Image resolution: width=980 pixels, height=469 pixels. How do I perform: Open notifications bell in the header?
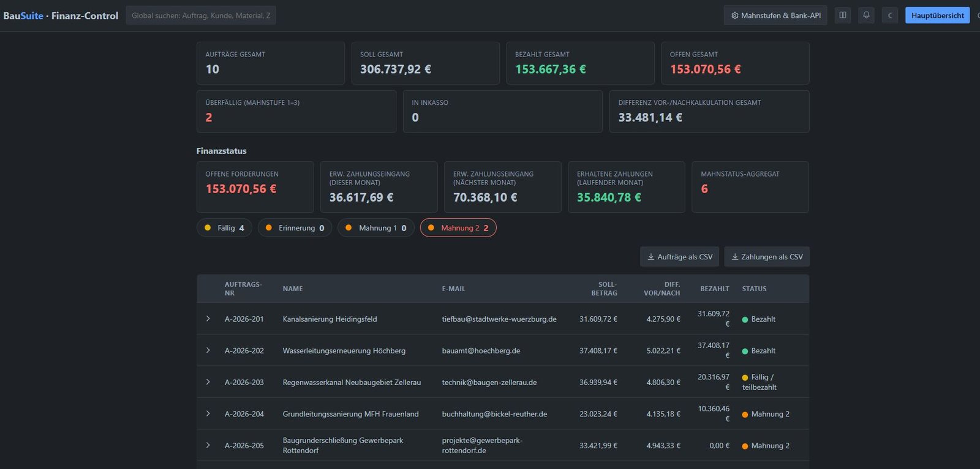866,15
